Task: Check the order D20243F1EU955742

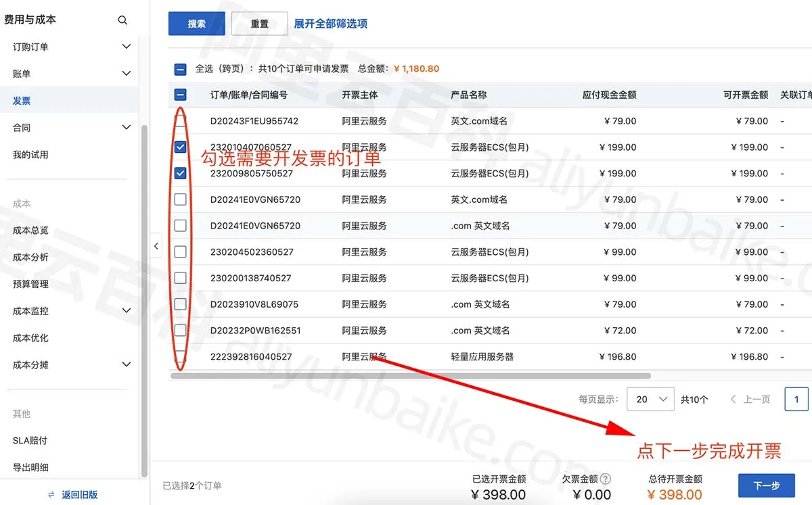Action: [180, 120]
